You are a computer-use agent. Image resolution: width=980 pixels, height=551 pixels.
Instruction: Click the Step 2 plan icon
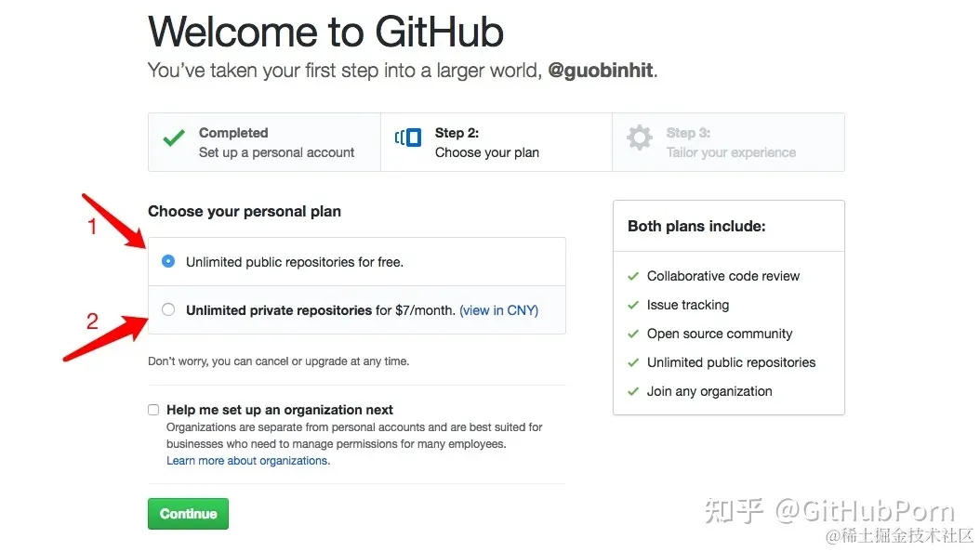(407, 138)
